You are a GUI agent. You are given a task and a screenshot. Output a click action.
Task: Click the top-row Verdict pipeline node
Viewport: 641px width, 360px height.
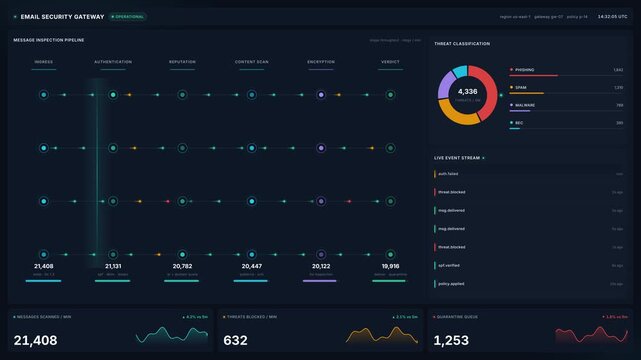tap(390, 95)
